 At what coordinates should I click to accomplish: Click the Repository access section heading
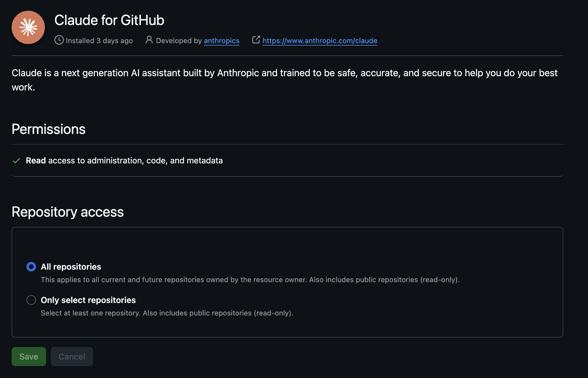point(67,212)
